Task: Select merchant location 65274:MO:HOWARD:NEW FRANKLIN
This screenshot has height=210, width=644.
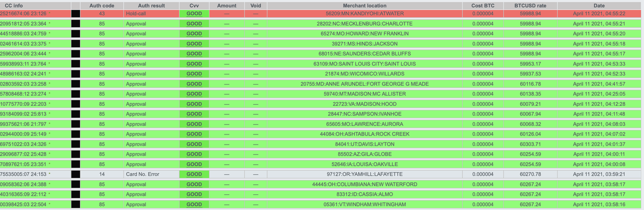Action: tap(365, 34)
